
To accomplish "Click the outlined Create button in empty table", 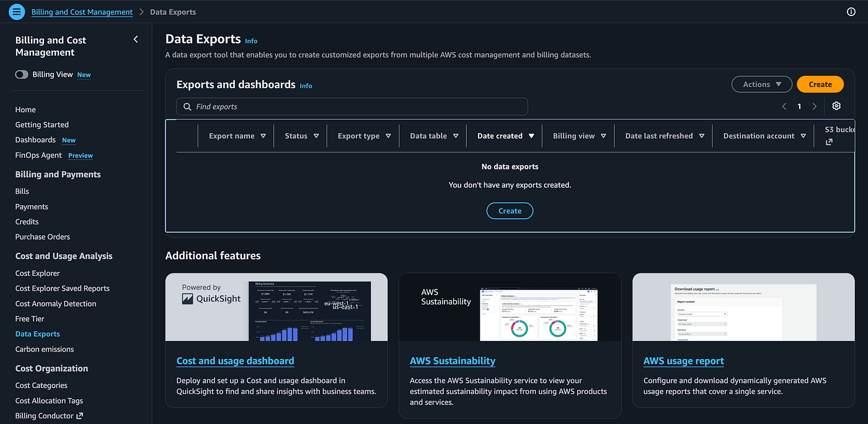I will coord(510,211).
